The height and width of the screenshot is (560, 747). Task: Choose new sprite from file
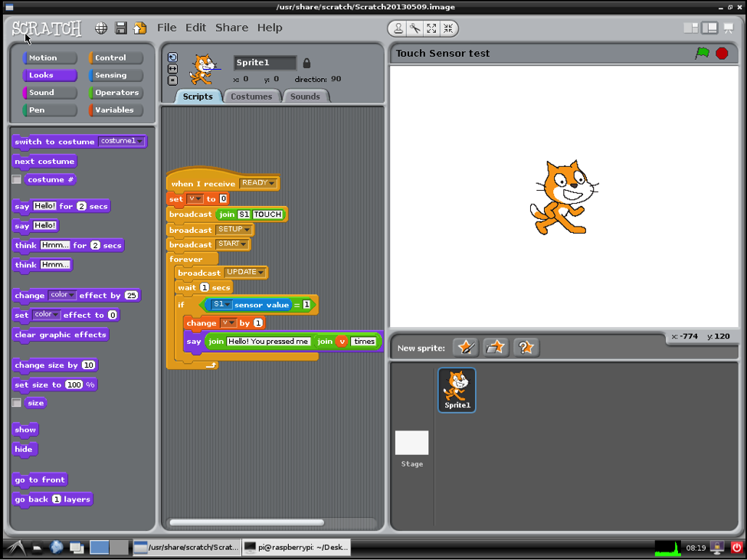point(496,348)
